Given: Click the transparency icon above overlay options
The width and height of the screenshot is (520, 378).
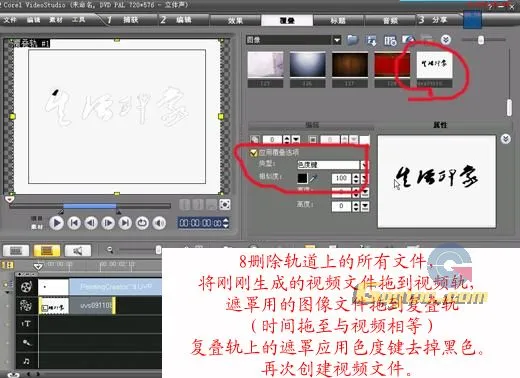Looking at the screenshot, I should [x=255, y=139].
